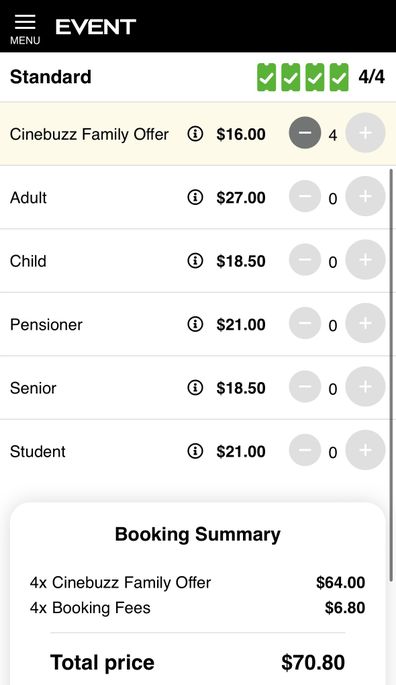This screenshot has height=685, width=396.
Task: Add one Child ticket
Action: pyautogui.click(x=365, y=259)
